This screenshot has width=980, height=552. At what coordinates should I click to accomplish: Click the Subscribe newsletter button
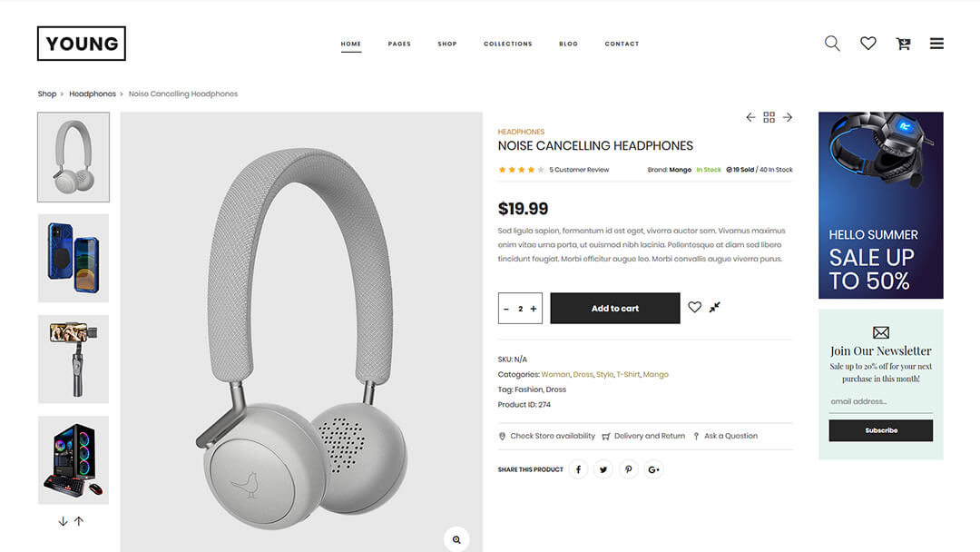(880, 430)
